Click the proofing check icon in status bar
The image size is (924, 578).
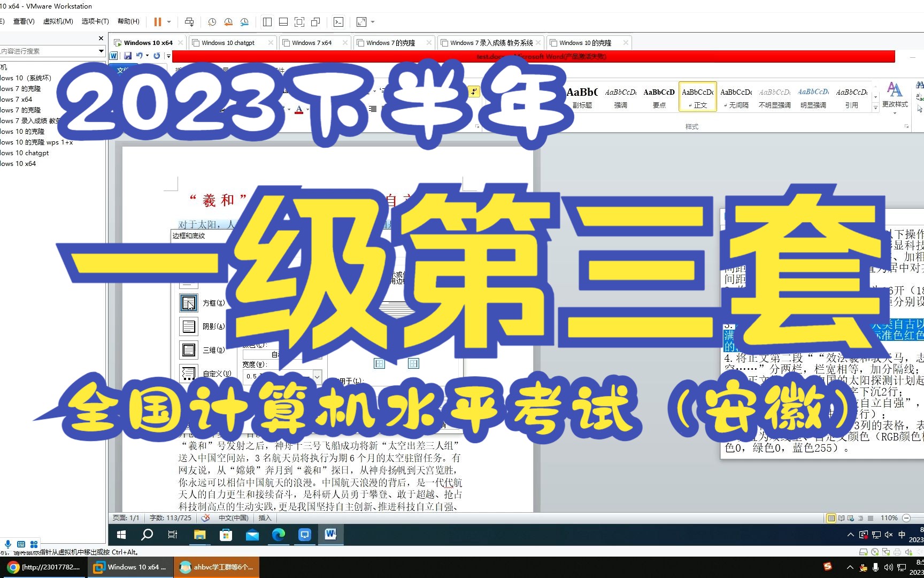pyautogui.click(x=205, y=518)
